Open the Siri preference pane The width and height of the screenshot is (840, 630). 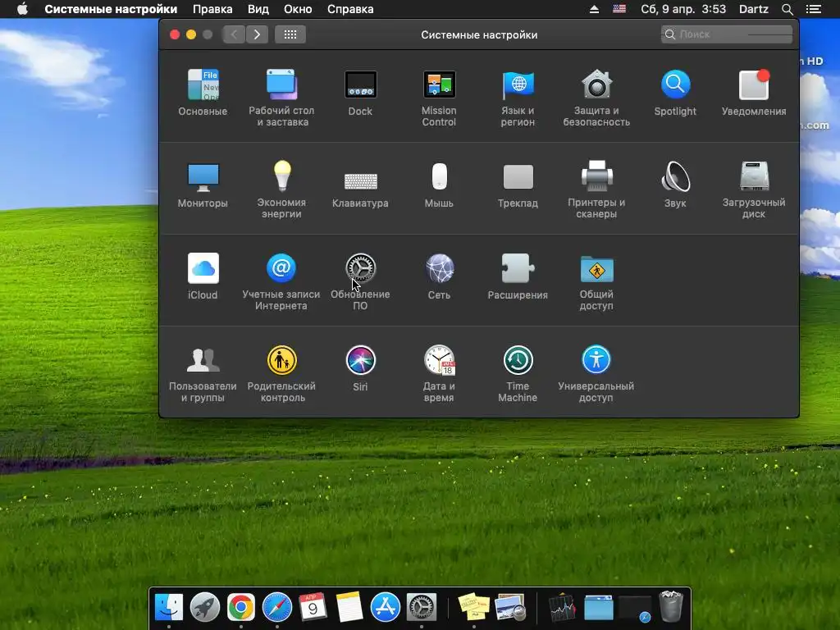tap(360, 368)
